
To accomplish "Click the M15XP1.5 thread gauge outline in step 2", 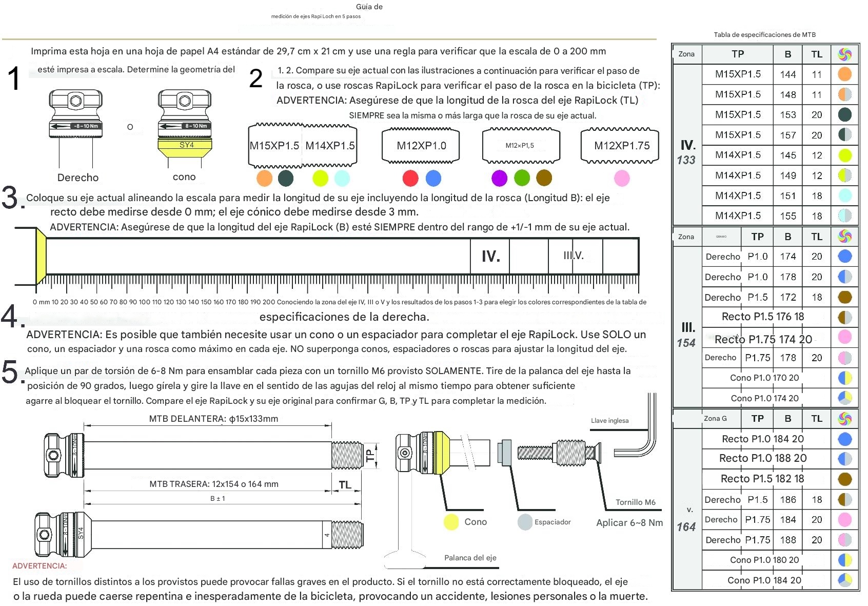I will tap(274, 146).
